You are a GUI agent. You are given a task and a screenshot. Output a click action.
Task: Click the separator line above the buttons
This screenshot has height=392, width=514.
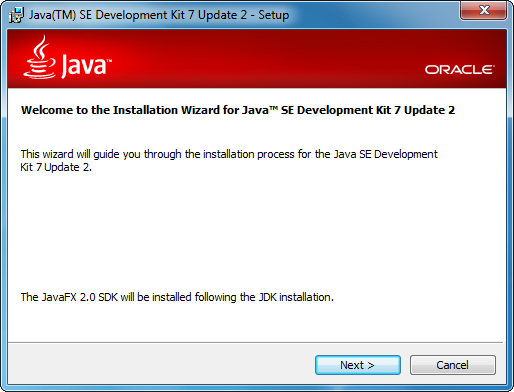pos(256,342)
